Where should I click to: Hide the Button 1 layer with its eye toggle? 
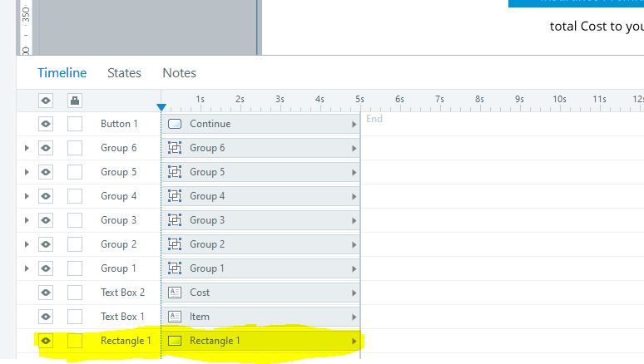coord(46,124)
